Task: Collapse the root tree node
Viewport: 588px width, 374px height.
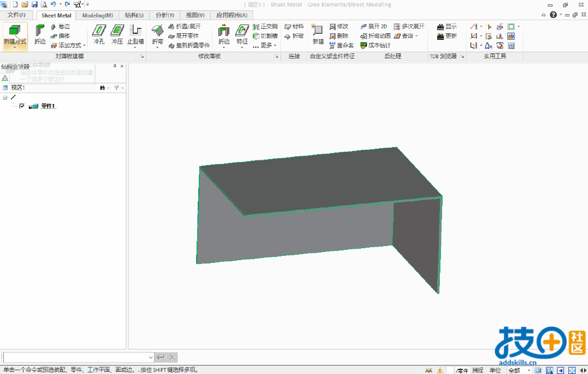Action: pyautogui.click(x=5, y=97)
